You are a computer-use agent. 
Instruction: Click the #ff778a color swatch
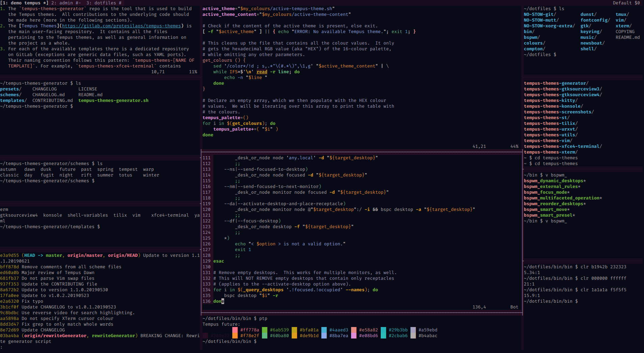pos(235,330)
